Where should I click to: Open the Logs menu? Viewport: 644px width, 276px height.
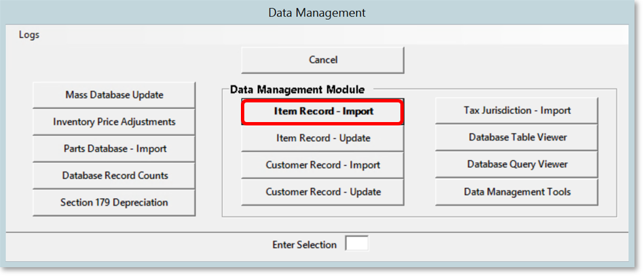pyautogui.click(x=29, y=35)
